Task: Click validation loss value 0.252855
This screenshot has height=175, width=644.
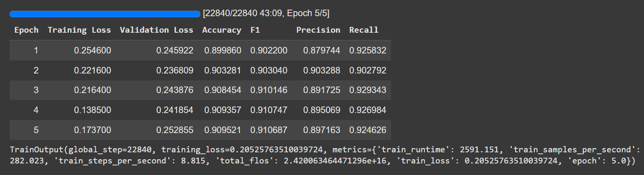Action: pyautogui.click(x=174, y=130)
